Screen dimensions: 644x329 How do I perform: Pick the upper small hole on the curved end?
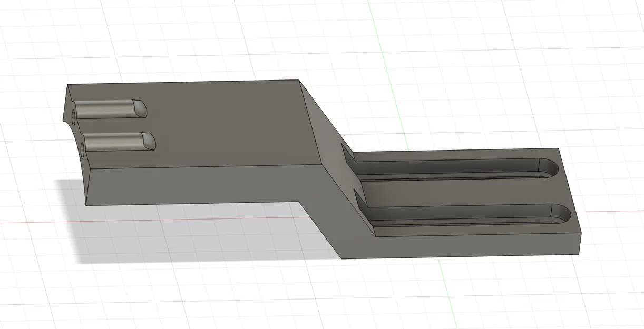click(x=73, y=119)
